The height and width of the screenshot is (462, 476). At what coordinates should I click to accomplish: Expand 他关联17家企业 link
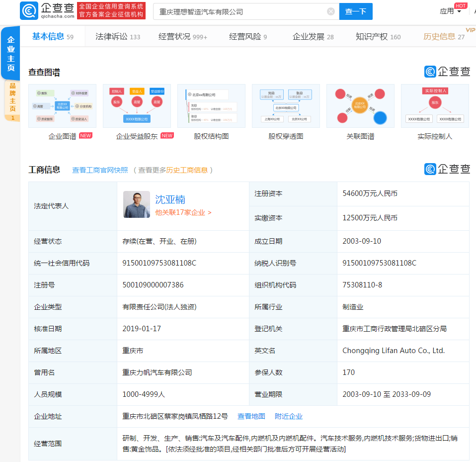(183, 212)
